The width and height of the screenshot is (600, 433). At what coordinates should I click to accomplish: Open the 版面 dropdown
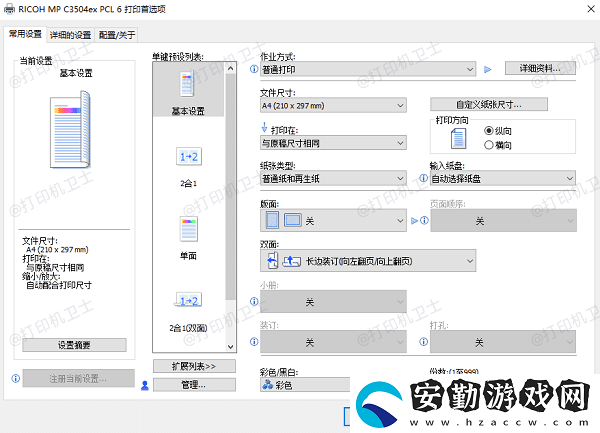tap(333, 220)
